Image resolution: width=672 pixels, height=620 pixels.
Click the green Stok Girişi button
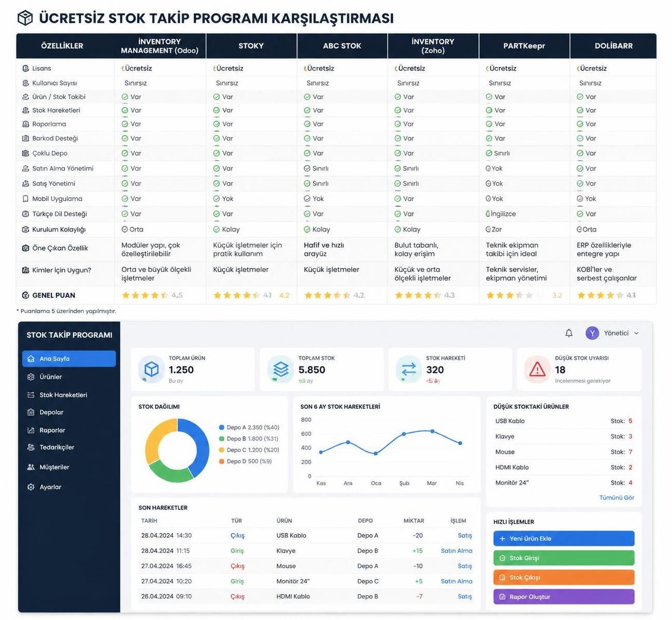(564, 558)
